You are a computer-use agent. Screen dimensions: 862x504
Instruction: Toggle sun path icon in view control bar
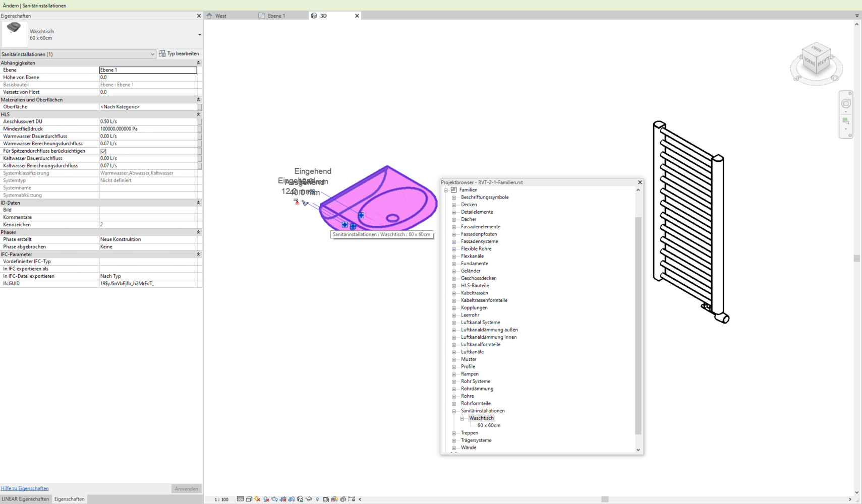[257, 499]
